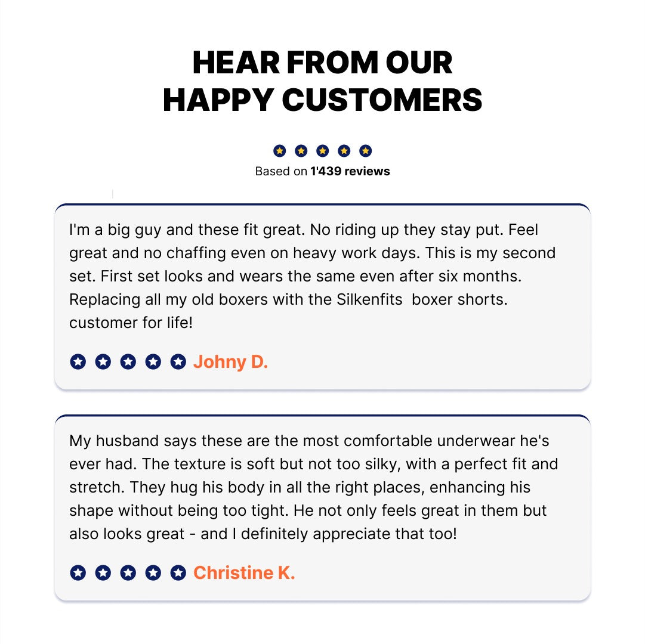This screenshot has width=645, height=644.
Task: Click the star next to Johny D.'s name
Action: [x=178, y=361]
